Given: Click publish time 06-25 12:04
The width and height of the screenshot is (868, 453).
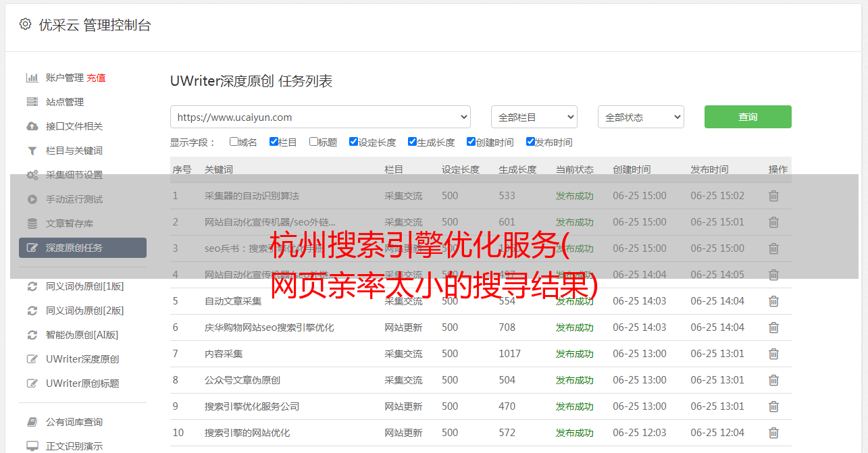Looking at the screenshot, I should point(717,433).
